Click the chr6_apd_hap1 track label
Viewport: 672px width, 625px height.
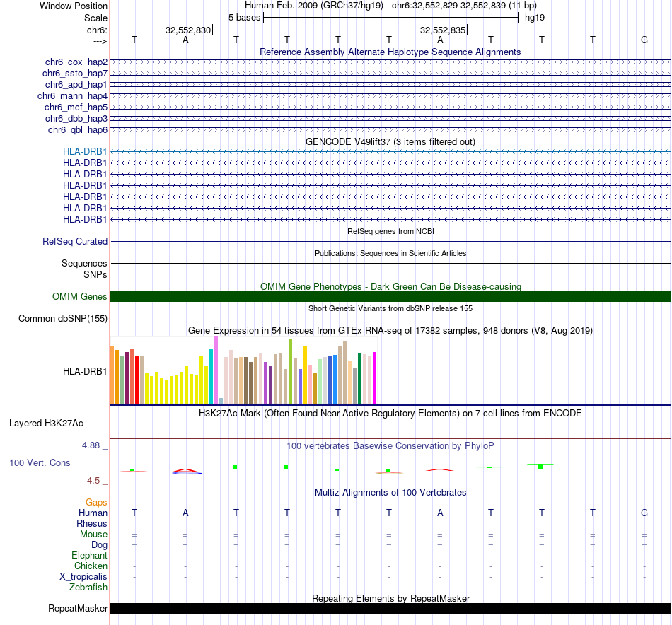tap(76, 84)
